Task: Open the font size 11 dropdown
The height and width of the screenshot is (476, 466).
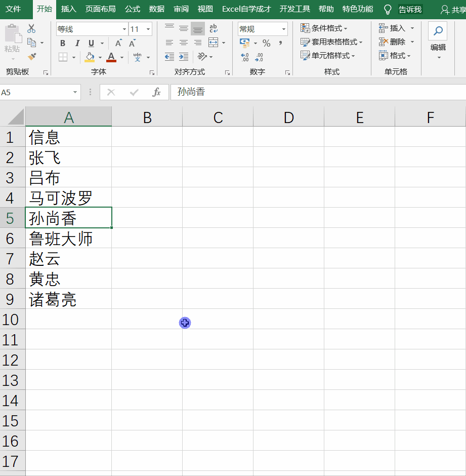Action: [148, 29]
